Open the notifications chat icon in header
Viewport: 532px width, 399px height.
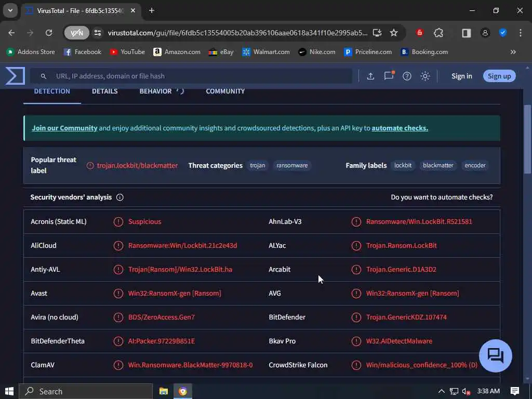tap(389, 76)
